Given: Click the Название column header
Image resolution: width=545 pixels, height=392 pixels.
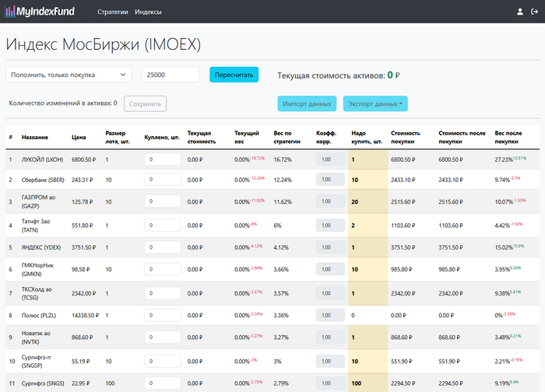Looking at the screenshot, I should click(34, 138).
